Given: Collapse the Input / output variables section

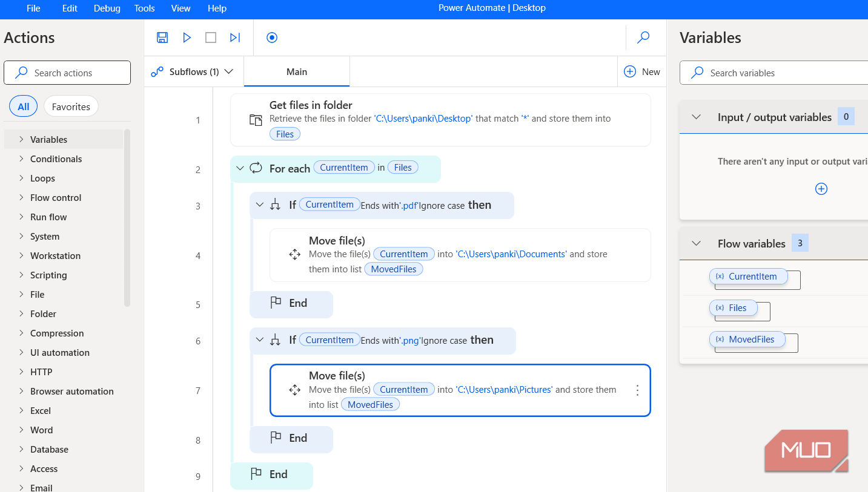Looking at the screenshot, I should coord(697,117).
